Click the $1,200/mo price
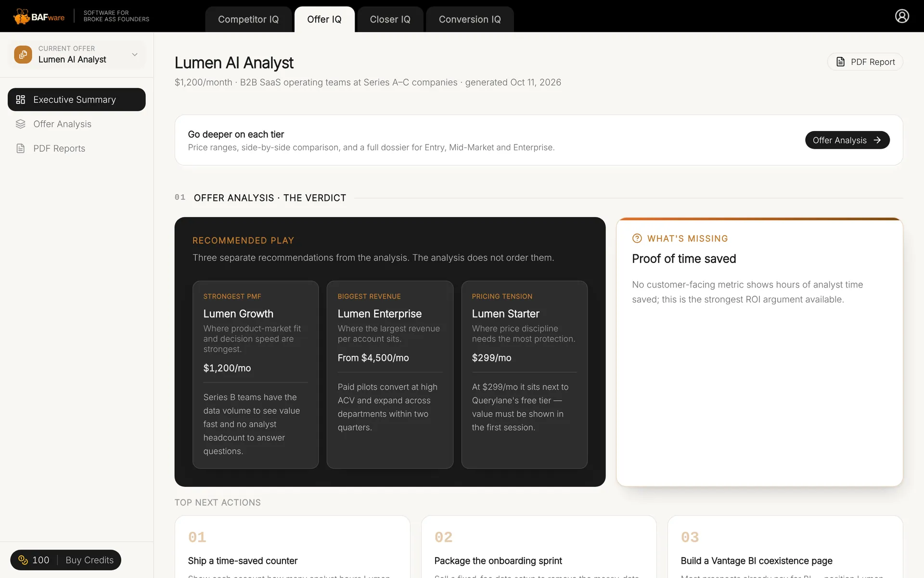 click(227, 368)
